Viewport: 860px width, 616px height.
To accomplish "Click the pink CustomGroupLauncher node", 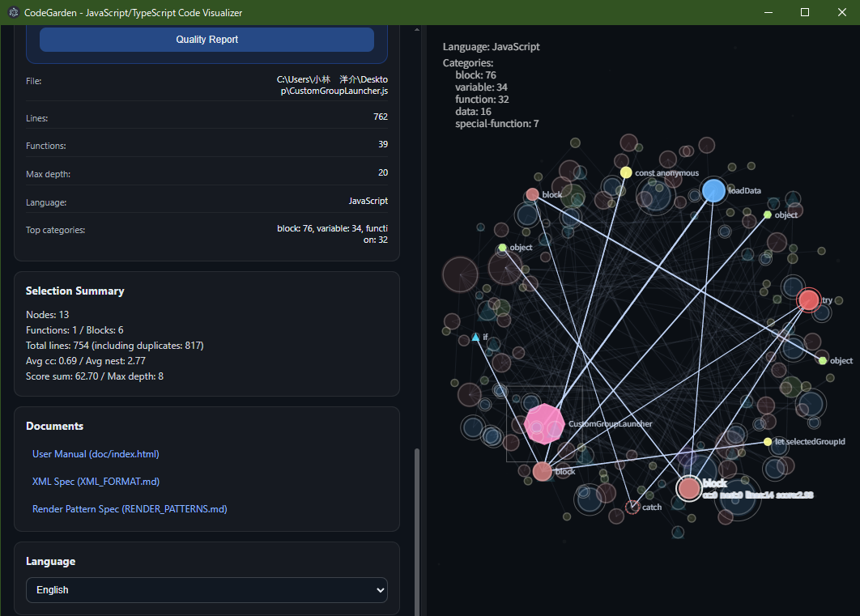I will pyautogui.click(x=543, y=423).
